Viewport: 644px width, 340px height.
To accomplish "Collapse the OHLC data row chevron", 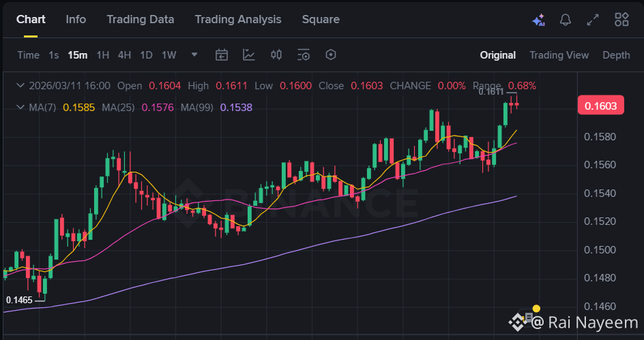I will click(20, 86).
